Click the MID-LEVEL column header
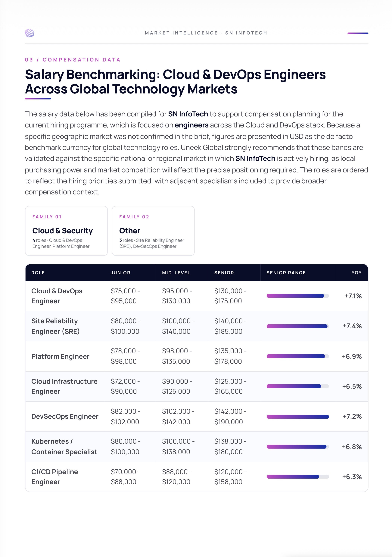Image resolution: width=392 pixels, height=557 pixels. tap(176, 273)
